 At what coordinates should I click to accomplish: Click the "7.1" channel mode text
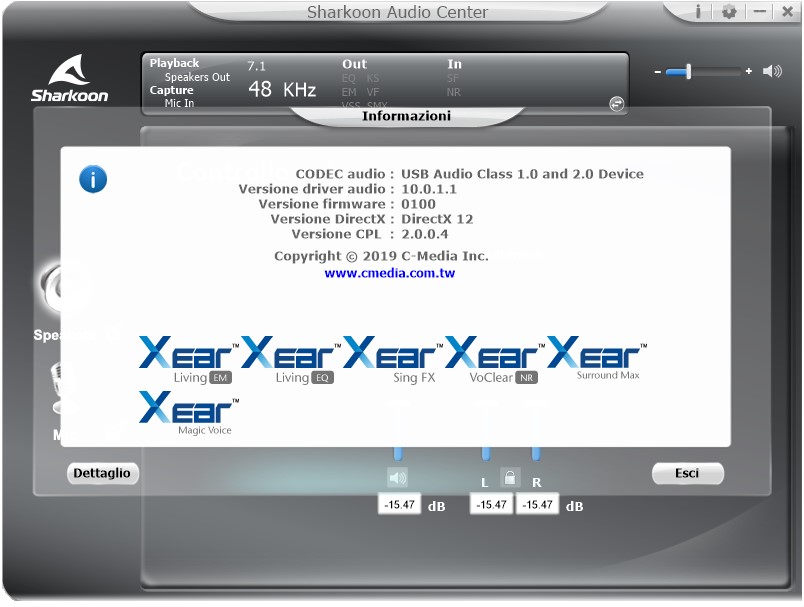coord(256,66)
